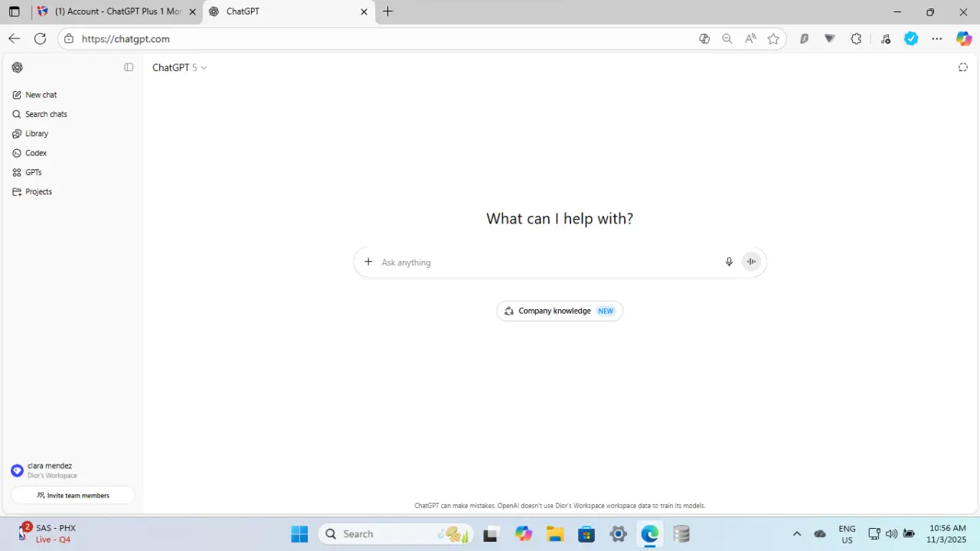Open File Explorer from the taskbar

[555, 533]
